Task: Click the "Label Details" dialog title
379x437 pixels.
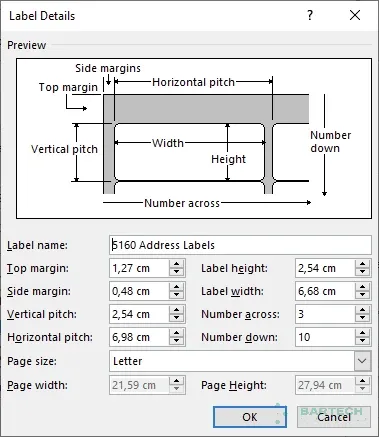Action: (x=42, y=16)
